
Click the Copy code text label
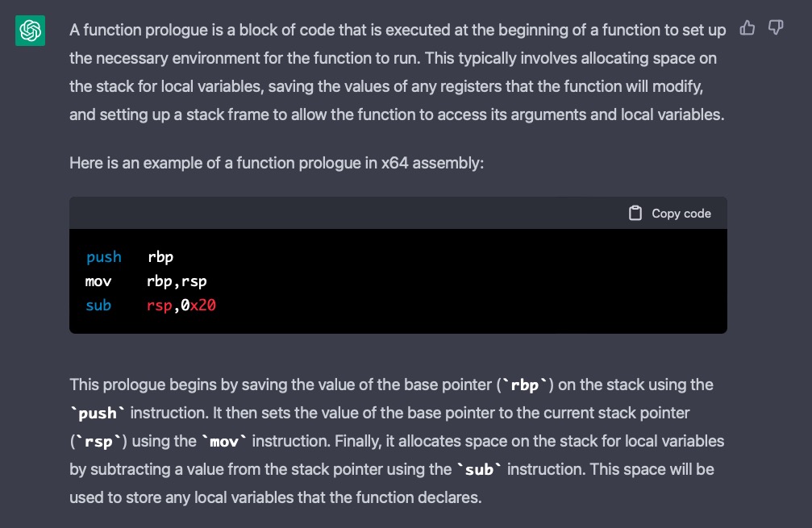coord(681,214)
